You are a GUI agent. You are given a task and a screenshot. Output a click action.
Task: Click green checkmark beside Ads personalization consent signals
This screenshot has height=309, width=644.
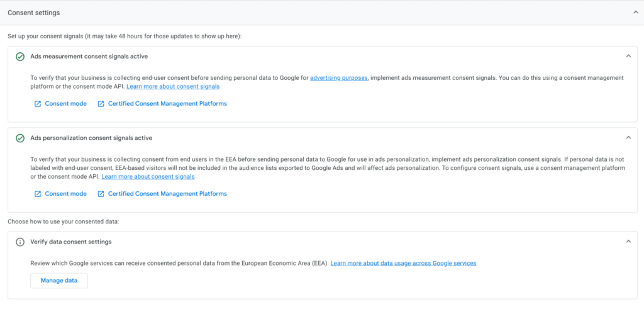pos(20,138)
